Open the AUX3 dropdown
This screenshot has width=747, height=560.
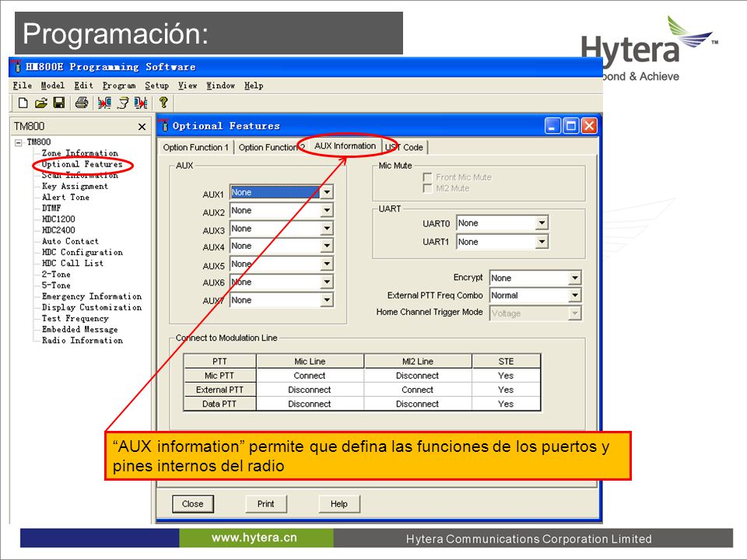click(x=326, y=229)
